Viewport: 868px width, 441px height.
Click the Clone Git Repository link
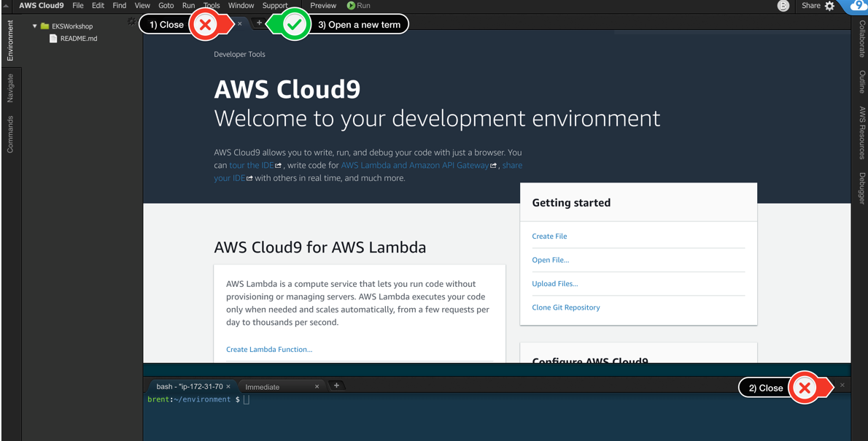click(x=566, y=307)
